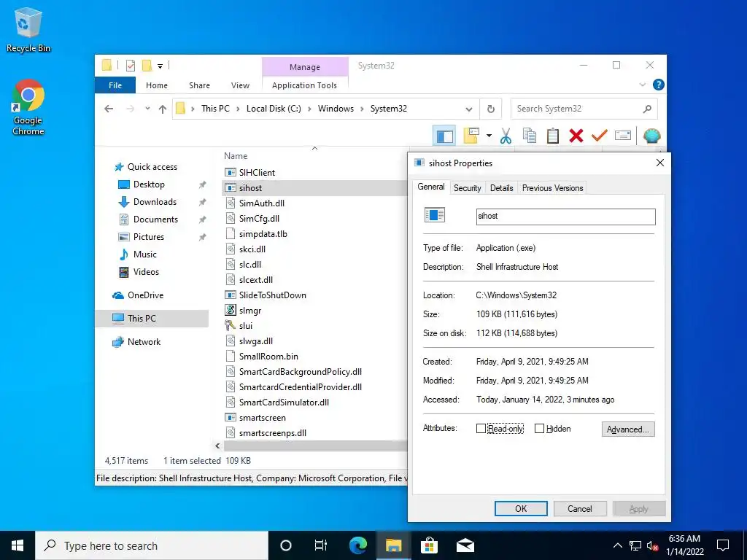
Task: Switch to the Security tab
Action: click(468, 188)
